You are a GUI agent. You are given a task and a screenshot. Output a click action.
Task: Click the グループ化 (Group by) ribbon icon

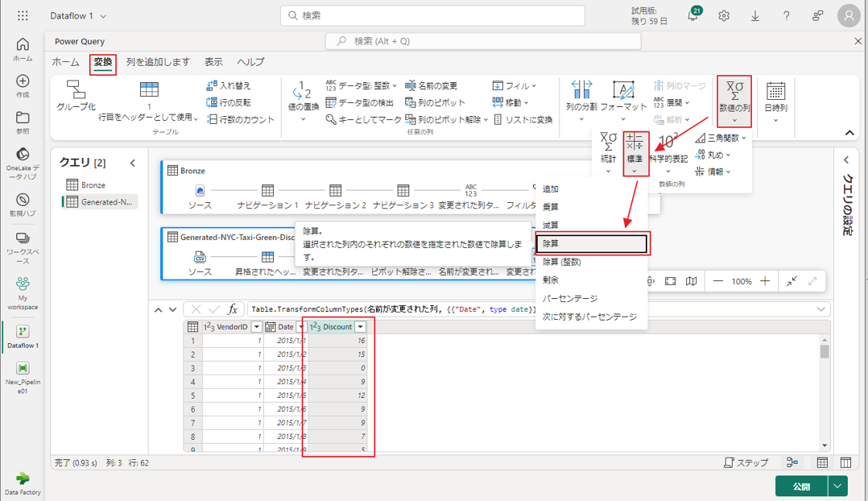tap(76, 96)
